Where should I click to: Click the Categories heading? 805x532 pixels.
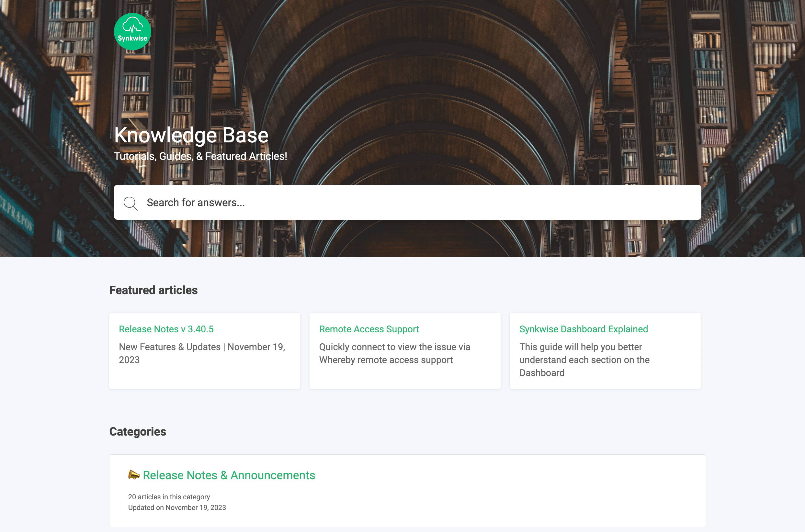(x=138, y=432)
